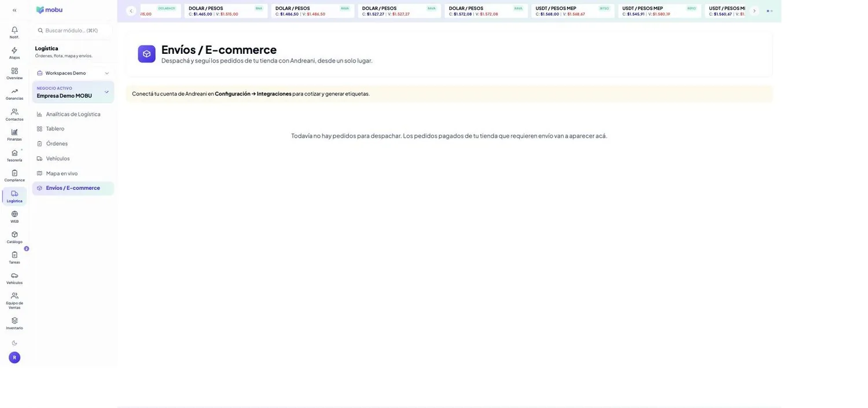Open Tareas with badge 2

(14, 258)
